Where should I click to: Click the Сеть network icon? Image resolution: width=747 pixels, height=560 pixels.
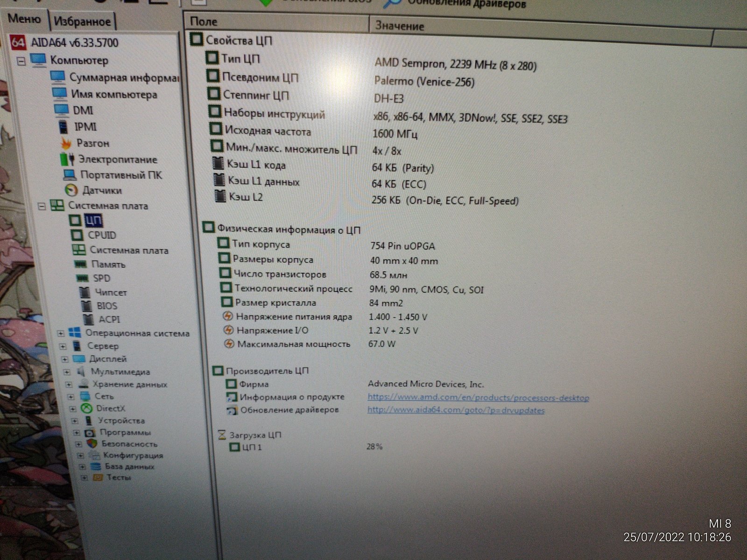click(85, 397)
